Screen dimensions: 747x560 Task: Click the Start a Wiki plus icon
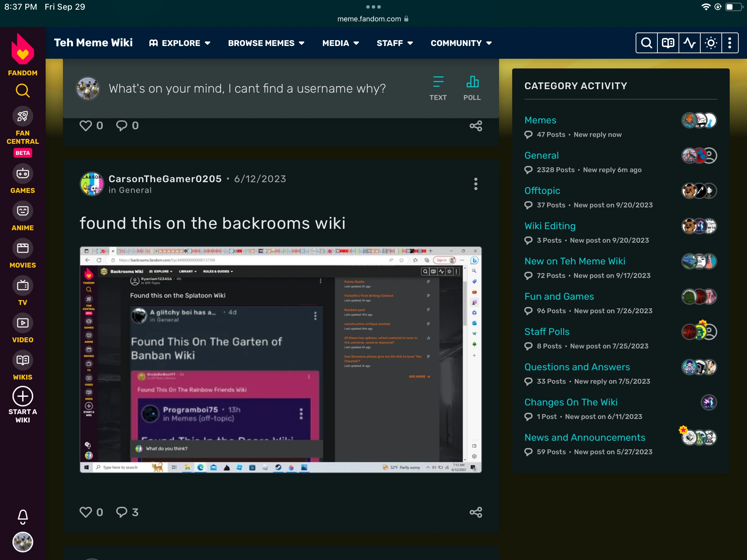point(22,396)
